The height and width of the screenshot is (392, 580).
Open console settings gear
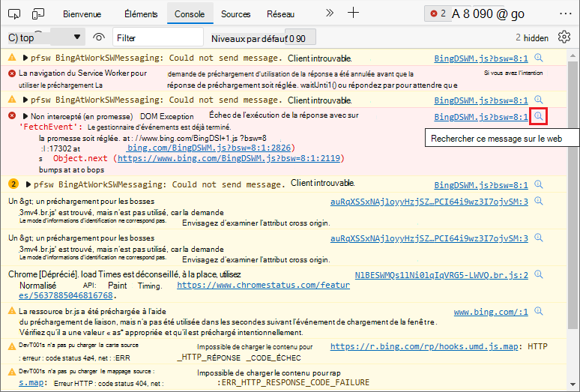point(564,37)
